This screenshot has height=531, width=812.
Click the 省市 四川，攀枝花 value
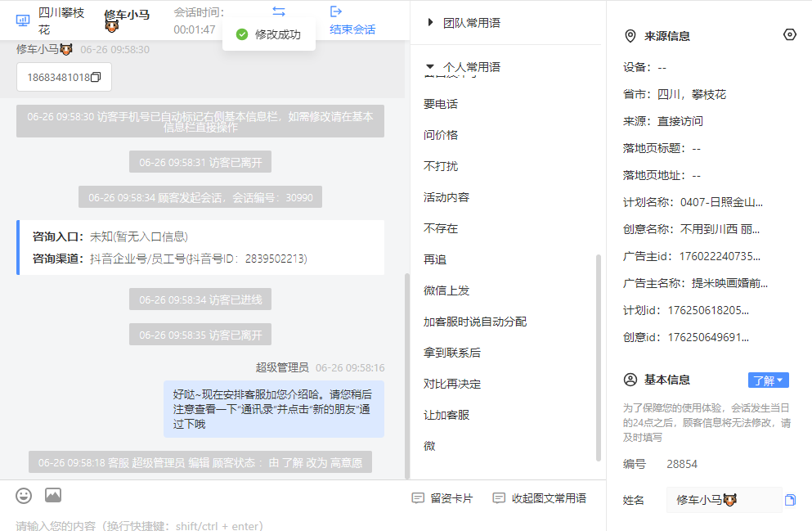tap(692, 95)
